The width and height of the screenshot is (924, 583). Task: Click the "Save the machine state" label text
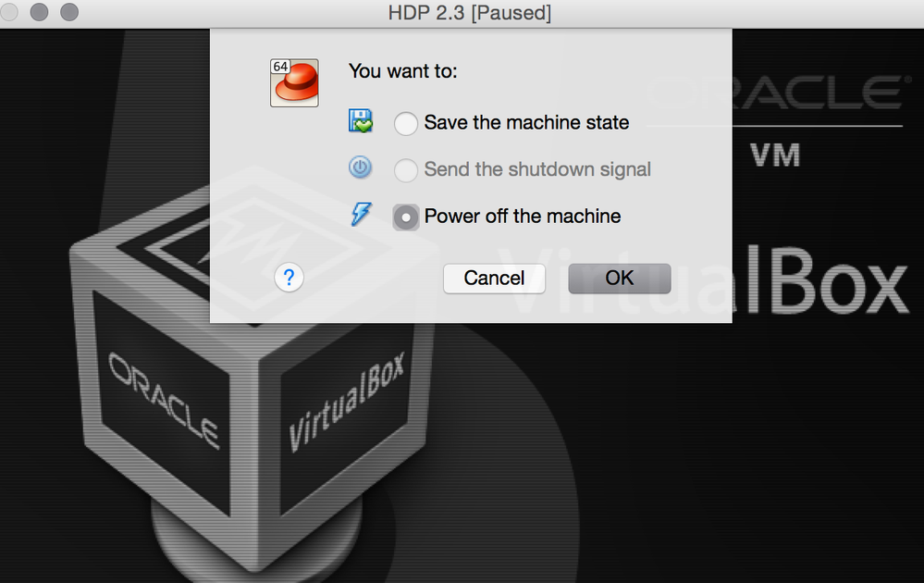click(x=526, y=122)
